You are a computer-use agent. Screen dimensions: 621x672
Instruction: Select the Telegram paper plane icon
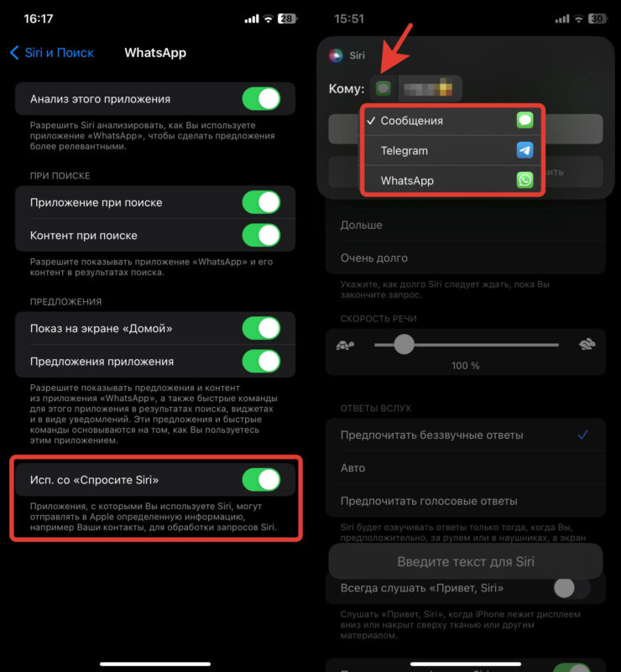tap(525, 150)
